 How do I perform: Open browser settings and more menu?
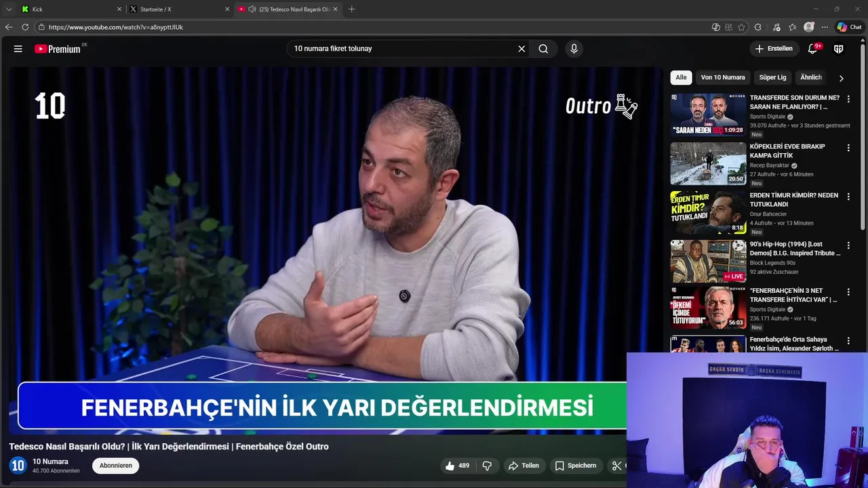825,27
